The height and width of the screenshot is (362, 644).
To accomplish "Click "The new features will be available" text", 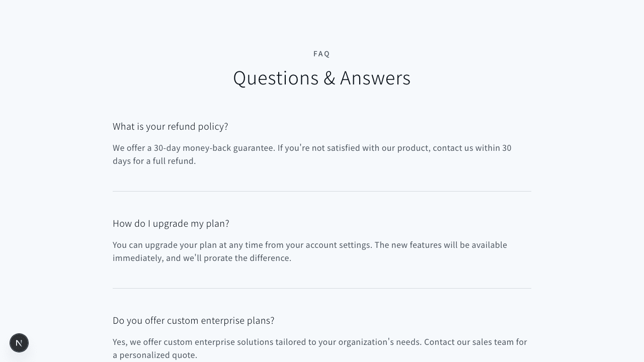I will click(441, 245).
